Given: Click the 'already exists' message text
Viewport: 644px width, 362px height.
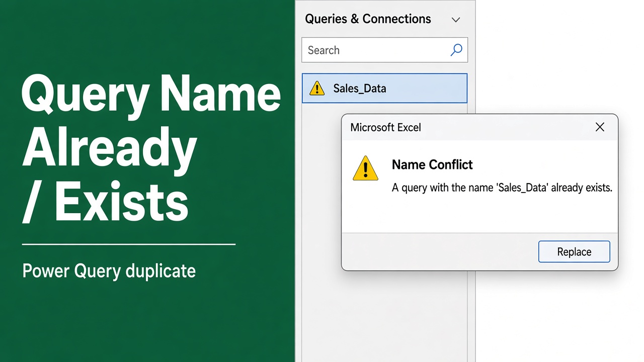Looking at the screenshot, I should pyautogui.click(x=502, y=188).
